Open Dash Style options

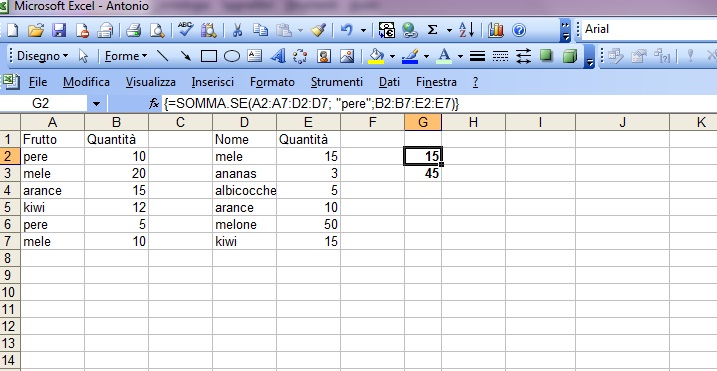[501, 56]
